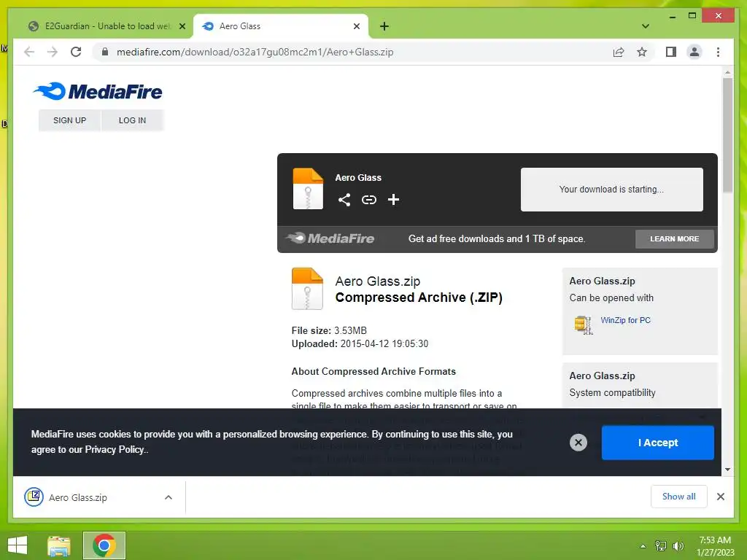Viewport: 747px width, 560px height.
Task: Expand the Aero Glass.zip download options chevron
Action: 169,497
